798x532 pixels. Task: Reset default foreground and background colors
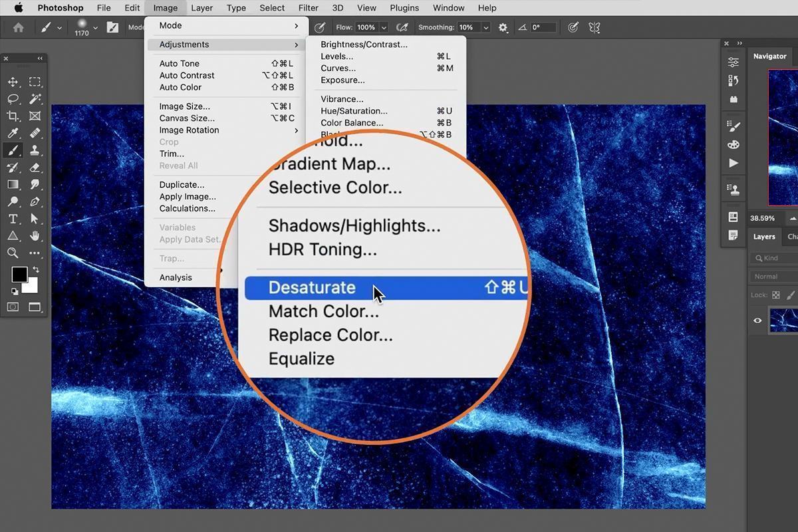click(x=15, y=291)
